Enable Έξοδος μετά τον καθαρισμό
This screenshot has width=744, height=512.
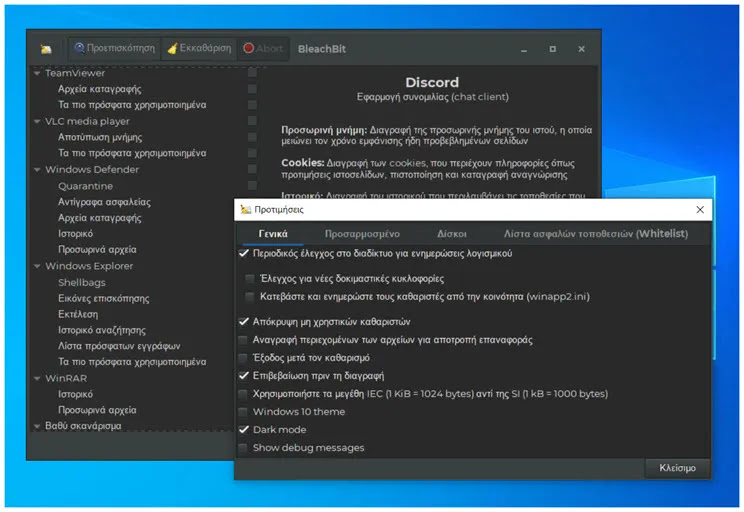[243, 358]
